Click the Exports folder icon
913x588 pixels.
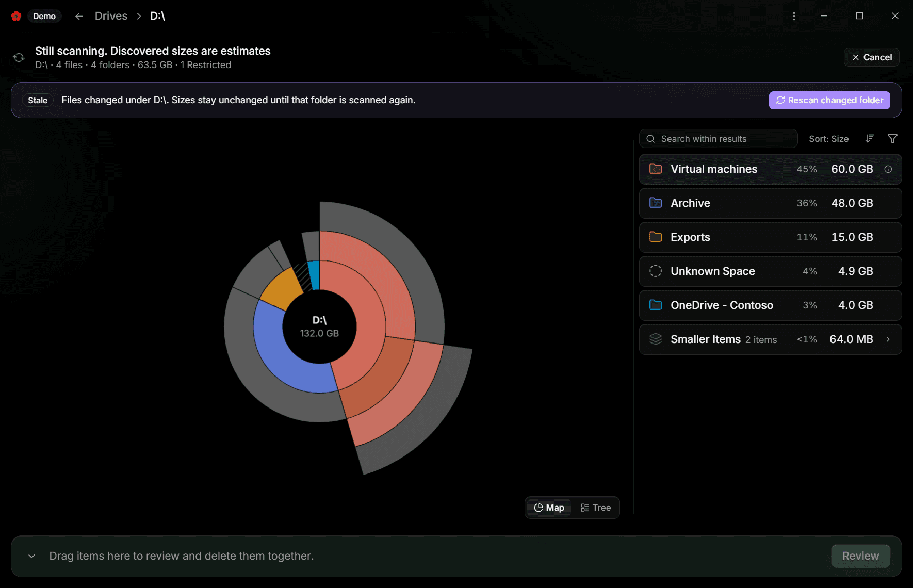click(656, 237)
